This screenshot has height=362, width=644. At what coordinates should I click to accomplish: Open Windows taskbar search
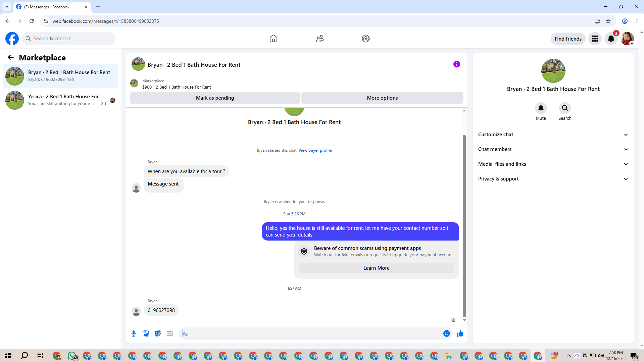point(24,356)
